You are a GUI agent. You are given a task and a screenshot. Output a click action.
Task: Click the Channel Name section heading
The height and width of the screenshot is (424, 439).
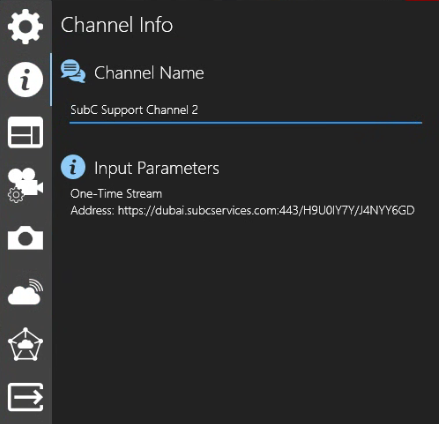(x=149, y=73)
